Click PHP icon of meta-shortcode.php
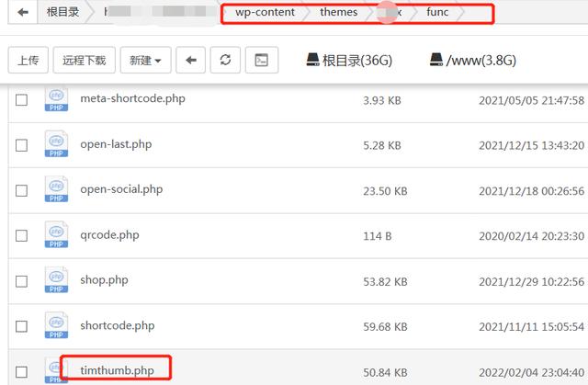 [x=56, y=99]
